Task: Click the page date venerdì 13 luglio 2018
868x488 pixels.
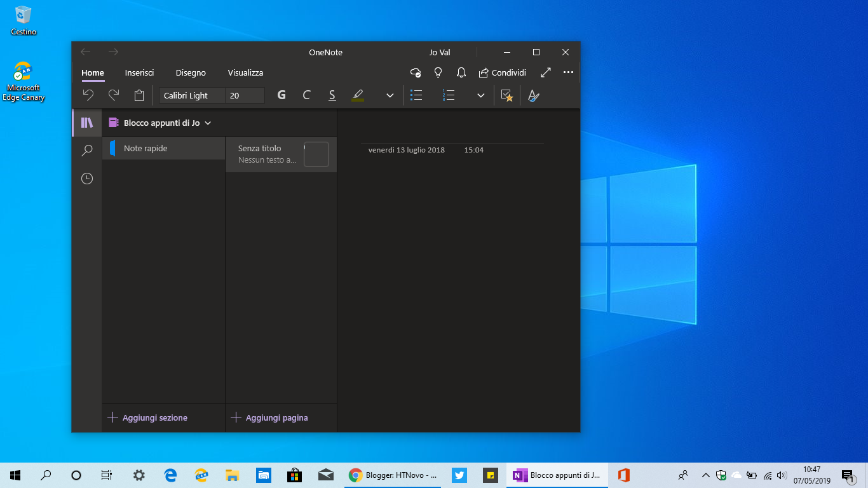Action: (407, 150)
